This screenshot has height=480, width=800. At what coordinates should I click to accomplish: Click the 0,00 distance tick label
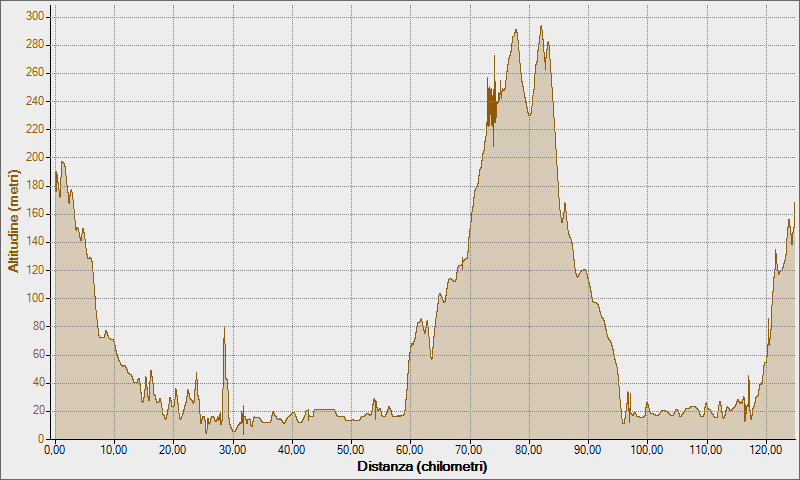click(55, 450)
